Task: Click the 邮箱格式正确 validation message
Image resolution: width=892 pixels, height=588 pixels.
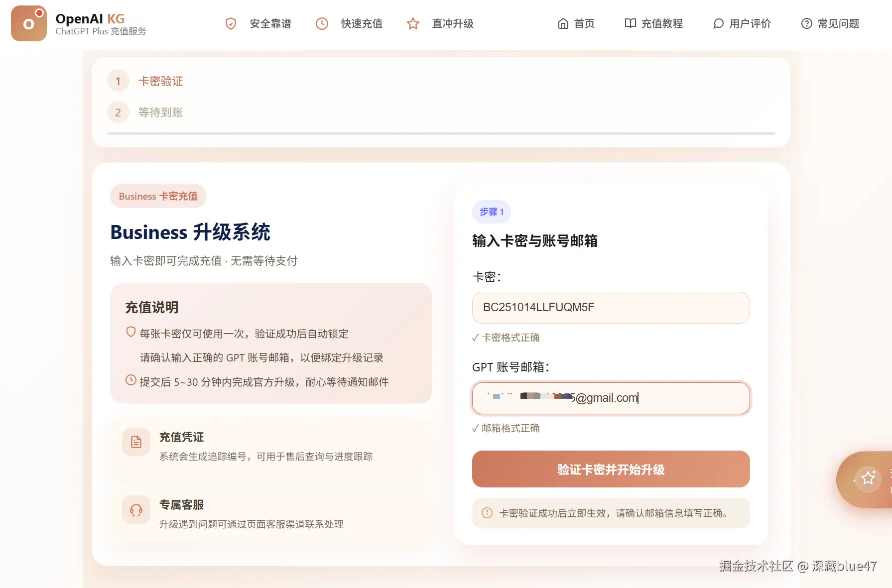Action: tap(506, 428)
